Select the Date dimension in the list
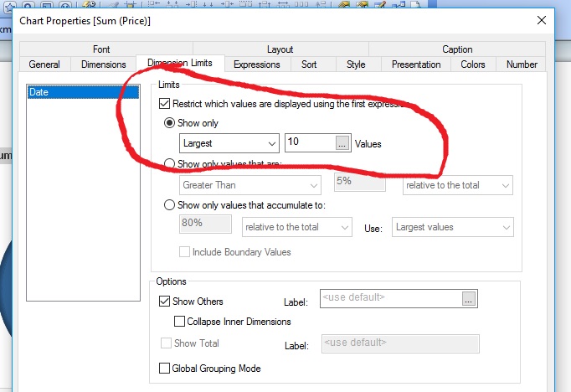The width and height of the screenshot is (571, 392). point(83,92)
